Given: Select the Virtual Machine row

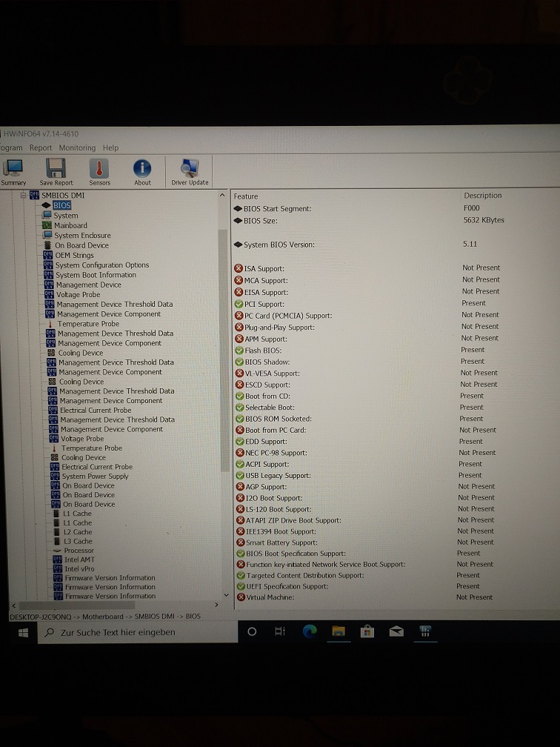Looking at the screenshot, I should tap(396, 597).
